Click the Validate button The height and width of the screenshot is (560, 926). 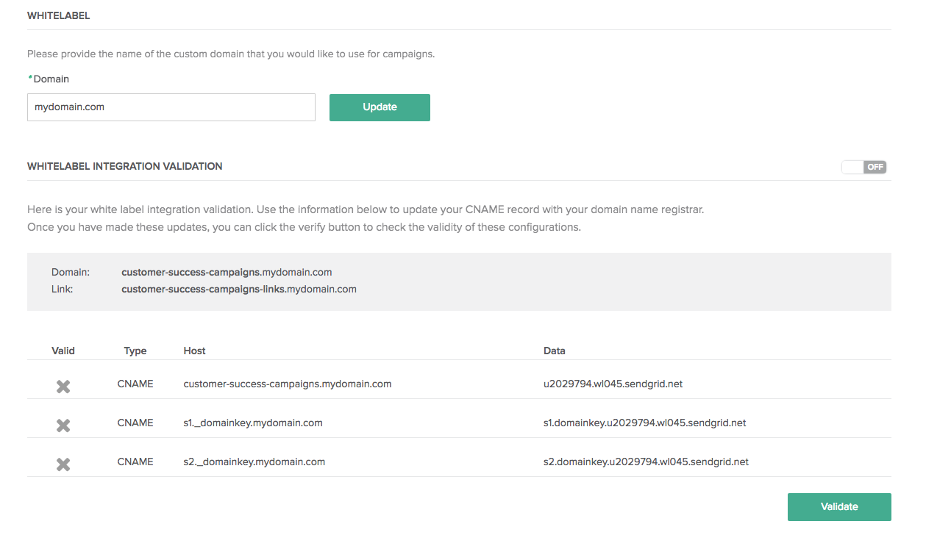click(839, 507)
